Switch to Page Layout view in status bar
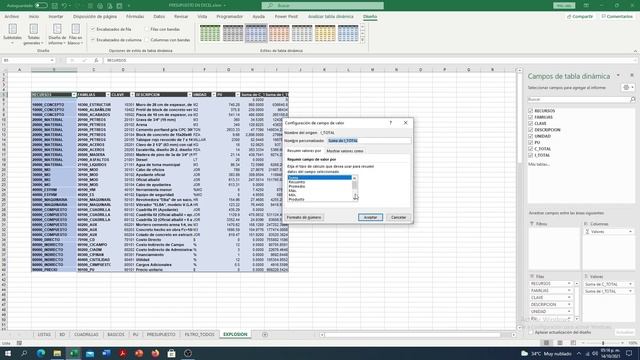Image resolution: width=640 pixels, height=360 pixels. (560, 343)
